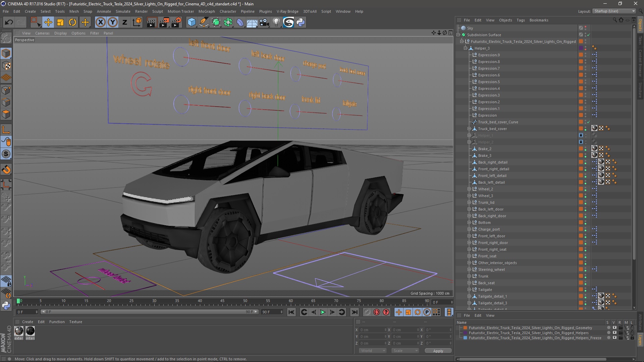
Task: Expand the Tailgate_detail_1 node
Action: tap(469, 296)
